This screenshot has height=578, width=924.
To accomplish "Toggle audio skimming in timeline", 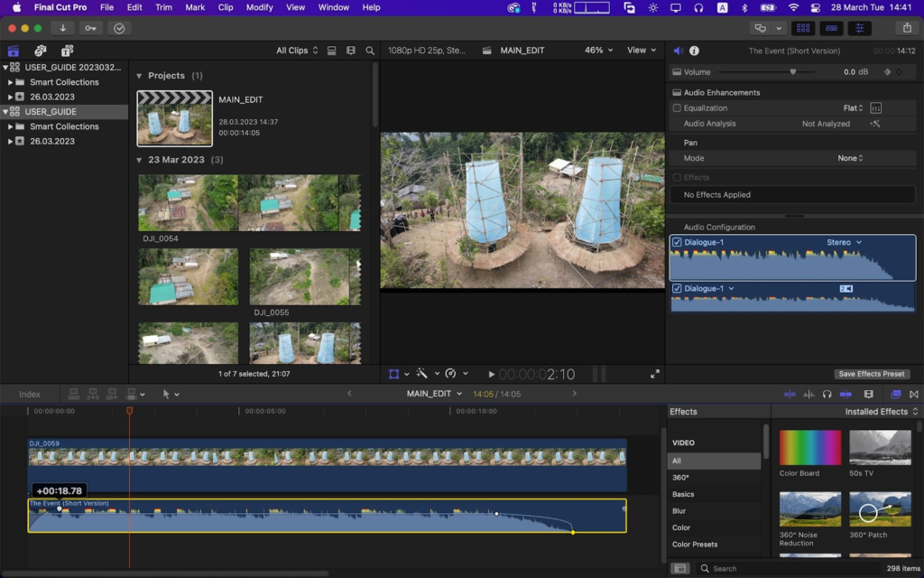I will (808, 394).
